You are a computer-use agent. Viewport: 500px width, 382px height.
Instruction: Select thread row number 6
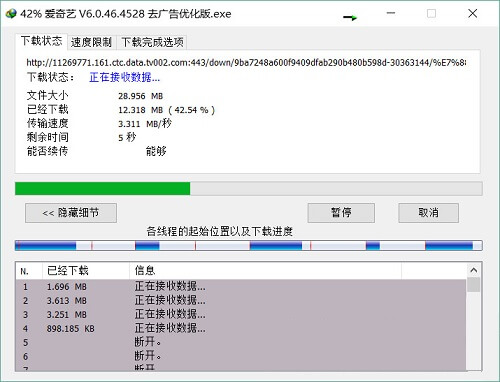click(x=241, y=357)
